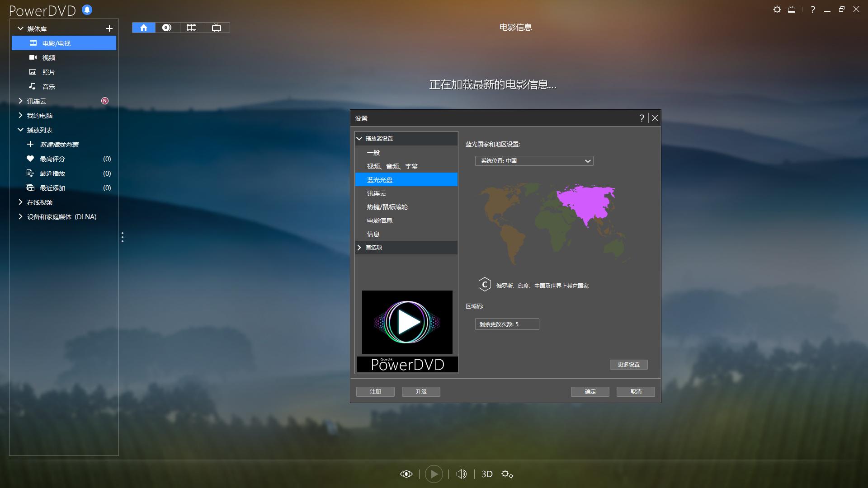Mute audio via the volume icon
Viewport: 868px width, 488px height.
[x=461, y=474]
